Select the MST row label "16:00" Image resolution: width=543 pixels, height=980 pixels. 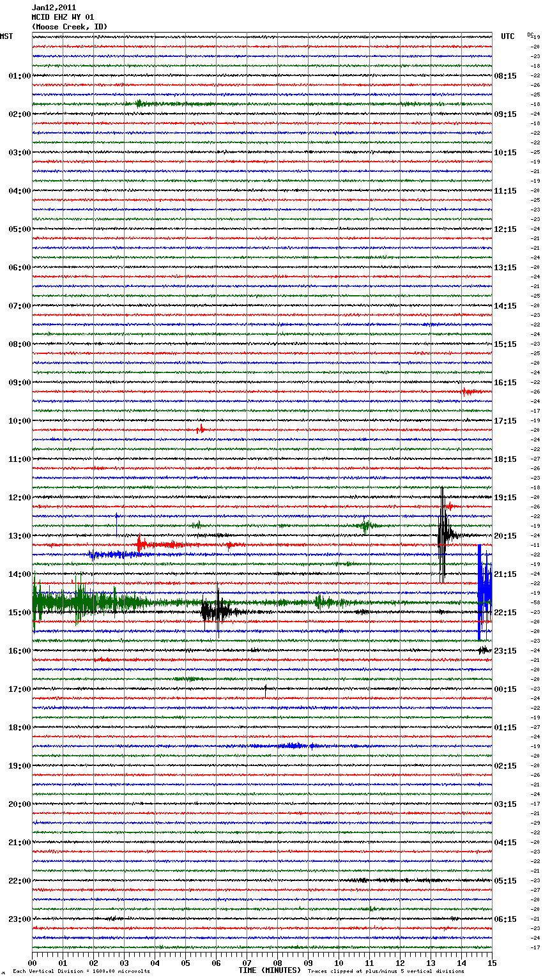pos(19,651)
